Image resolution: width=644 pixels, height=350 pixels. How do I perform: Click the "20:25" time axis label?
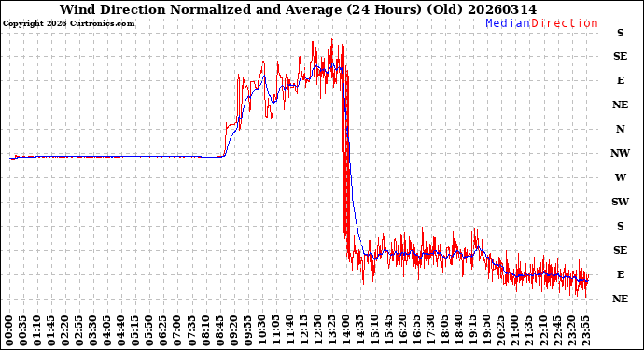pos(500,331)
